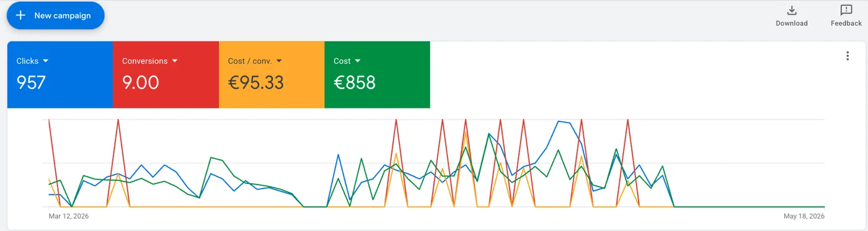Select the orange Cost / conv. scorecard tile
This screenshot has height=231, width=868.
(x=272, y=74)
